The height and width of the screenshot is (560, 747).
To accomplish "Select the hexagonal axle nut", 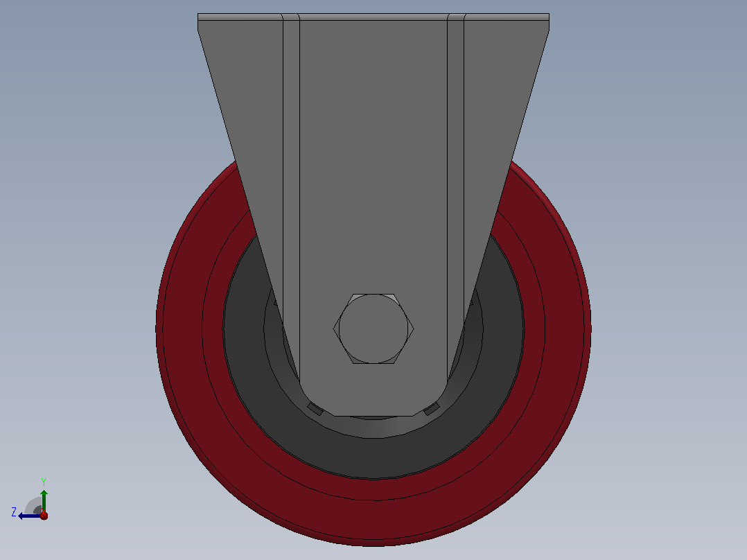I will coord(373,329).
